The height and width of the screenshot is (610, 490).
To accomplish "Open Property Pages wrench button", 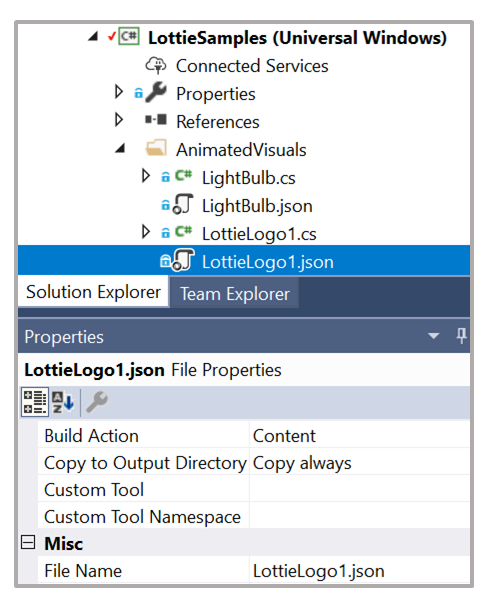I will click(96, 402).
